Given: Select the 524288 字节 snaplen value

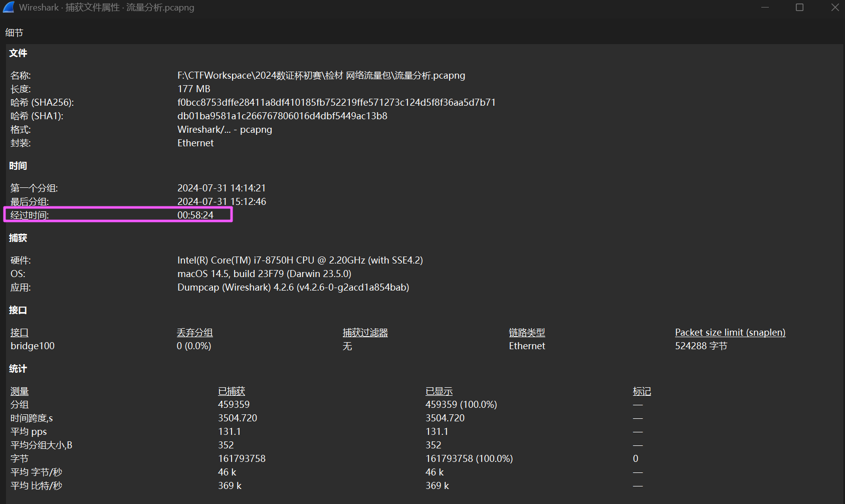Looking at the screenshot, I should (x=701, y=346).
